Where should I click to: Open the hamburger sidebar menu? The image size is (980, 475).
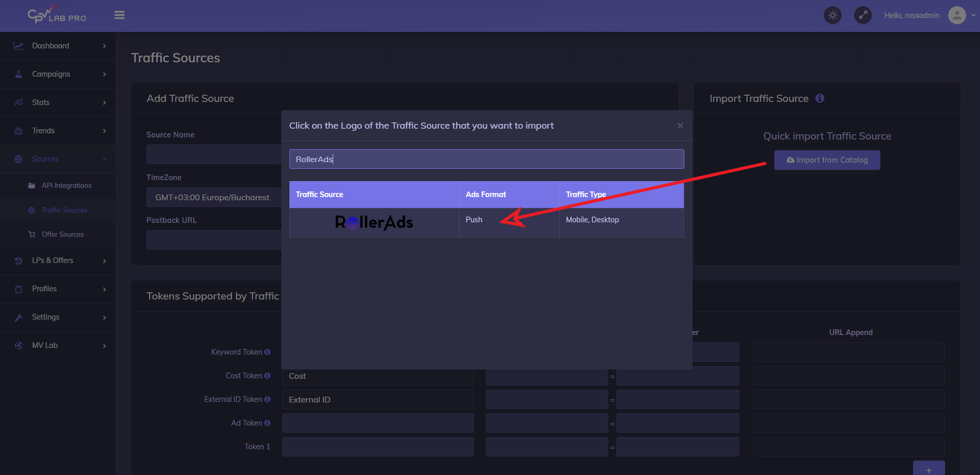pos(119,15)
